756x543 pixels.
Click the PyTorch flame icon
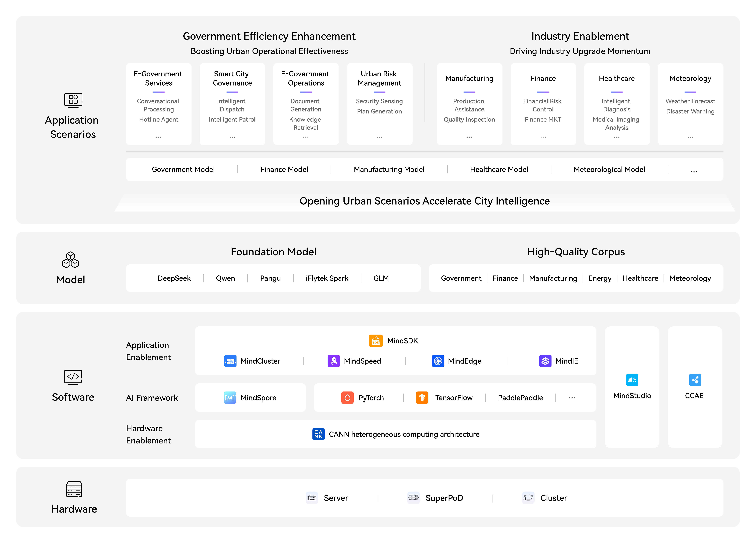[347, 398]
